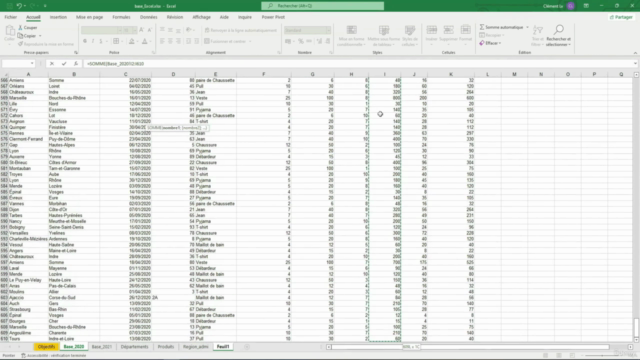Center text horizontally
Viewport: 640px width, 360px height.
click(x=170, y=41)
